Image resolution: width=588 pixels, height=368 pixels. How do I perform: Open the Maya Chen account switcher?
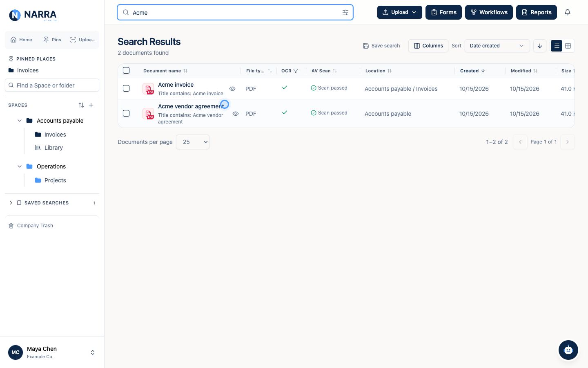click(x=52, y=352)
